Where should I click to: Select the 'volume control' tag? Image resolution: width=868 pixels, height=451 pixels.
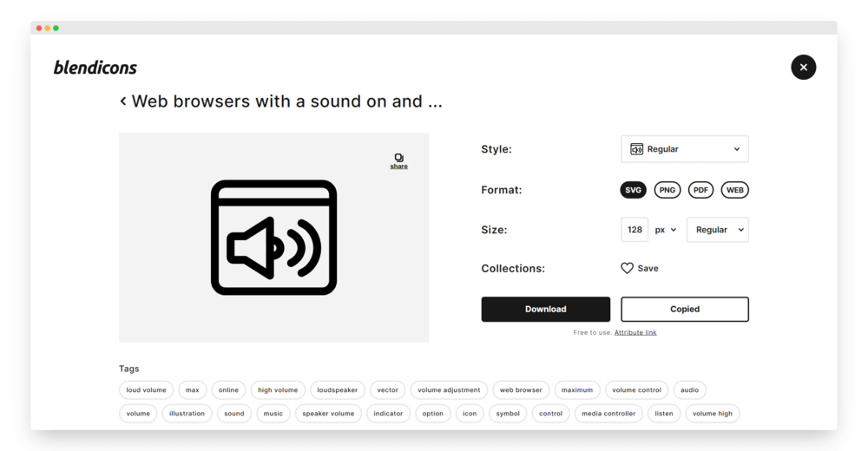pyautogui.click(x=636, y=390)
